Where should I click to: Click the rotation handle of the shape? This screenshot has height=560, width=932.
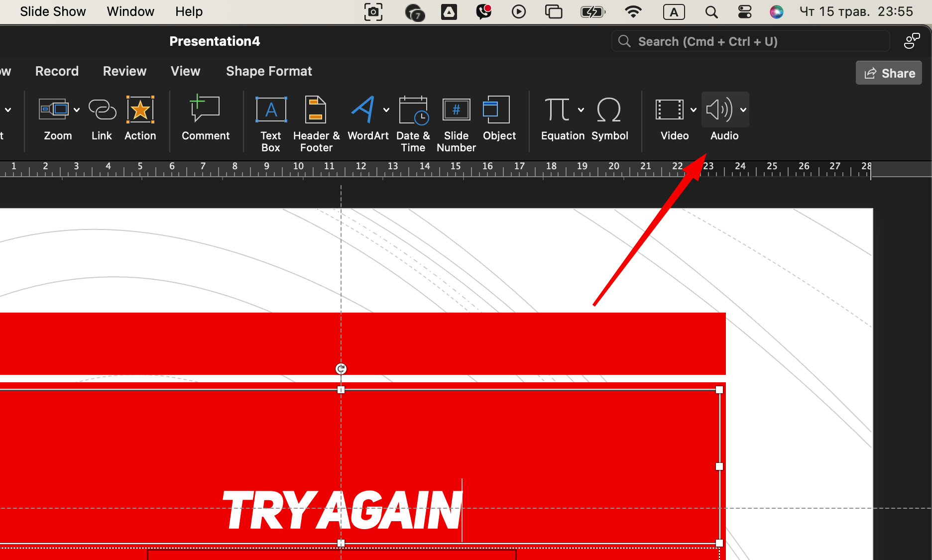341,369
